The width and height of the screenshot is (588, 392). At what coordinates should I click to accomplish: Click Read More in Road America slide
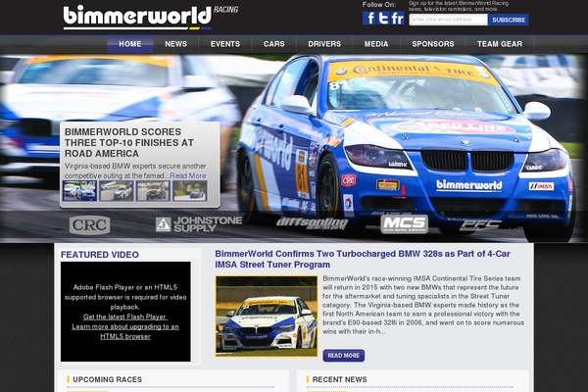point(188,175)
